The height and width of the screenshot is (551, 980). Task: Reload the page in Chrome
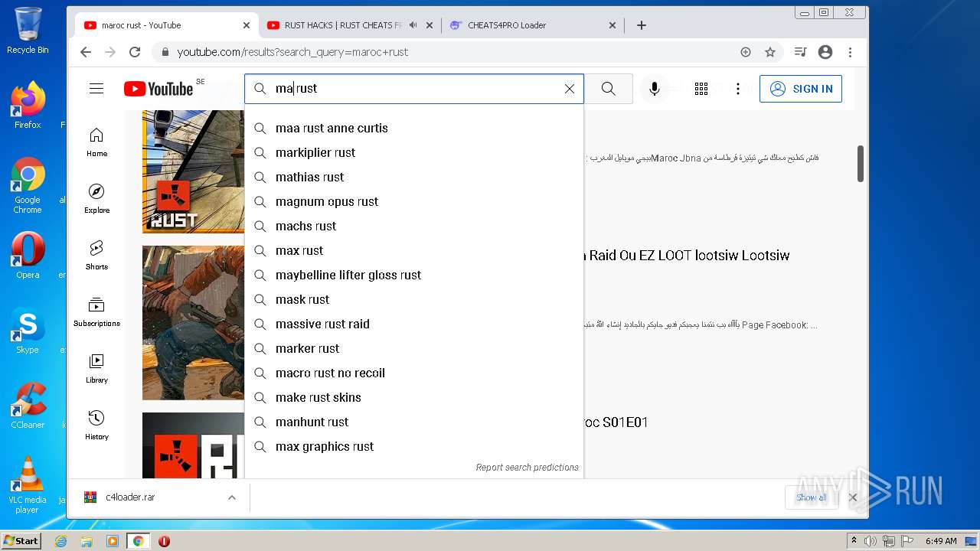tap(135, 52)
